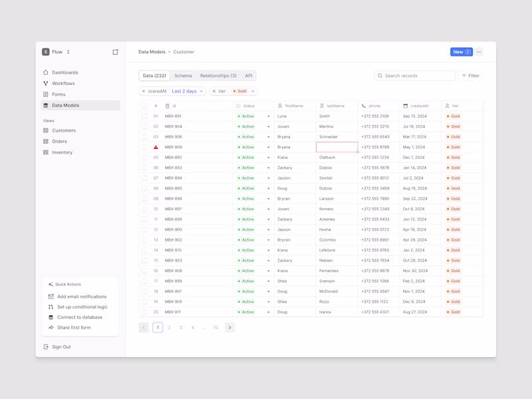Check the checkbox for row MBX-904
Viewport: 532px width, 399px height.
(x=144, y=126)
